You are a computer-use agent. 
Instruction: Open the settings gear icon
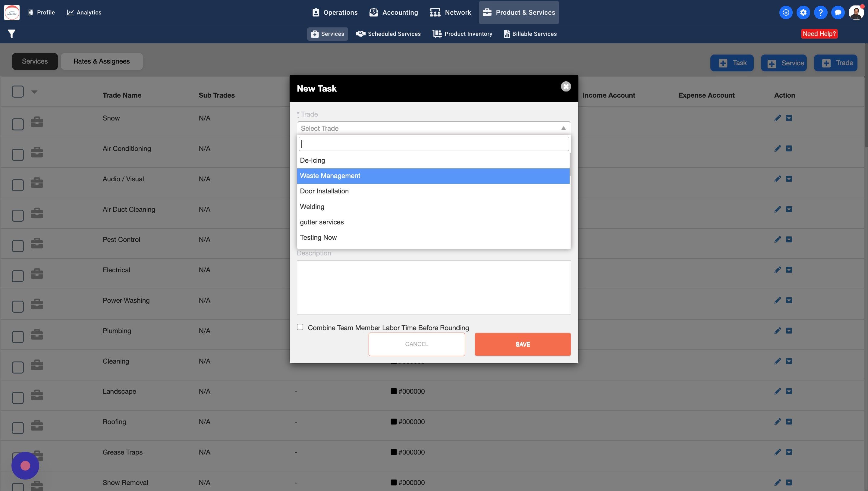coord(803,12)
